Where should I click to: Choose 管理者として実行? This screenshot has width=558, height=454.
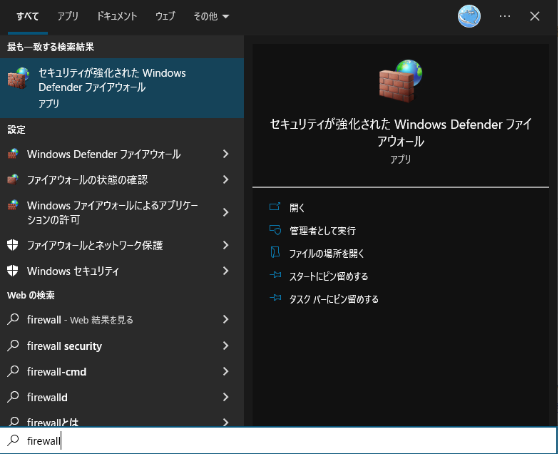[x=322, y=231]
